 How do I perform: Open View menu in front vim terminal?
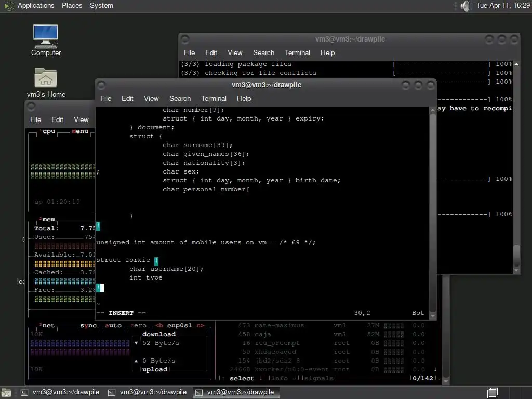pos(151,98)
